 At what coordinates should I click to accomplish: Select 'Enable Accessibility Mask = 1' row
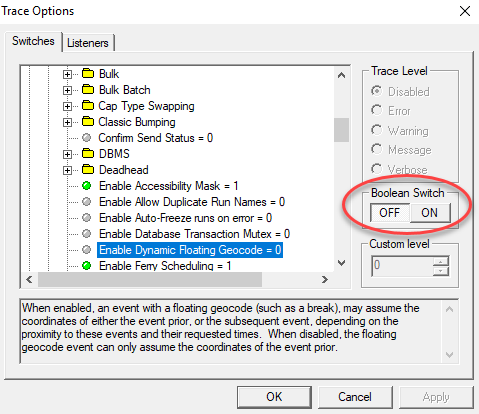pyautogui.click(x=169, y=186)
